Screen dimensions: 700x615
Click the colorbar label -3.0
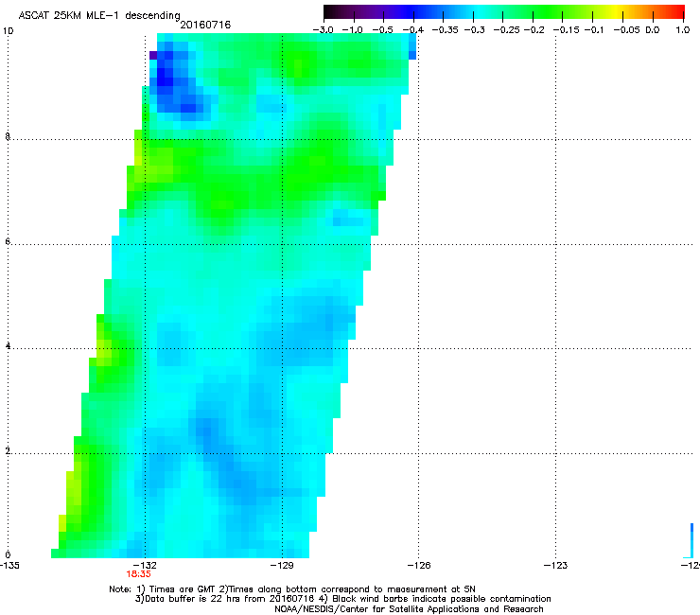[x=324, y=30]
